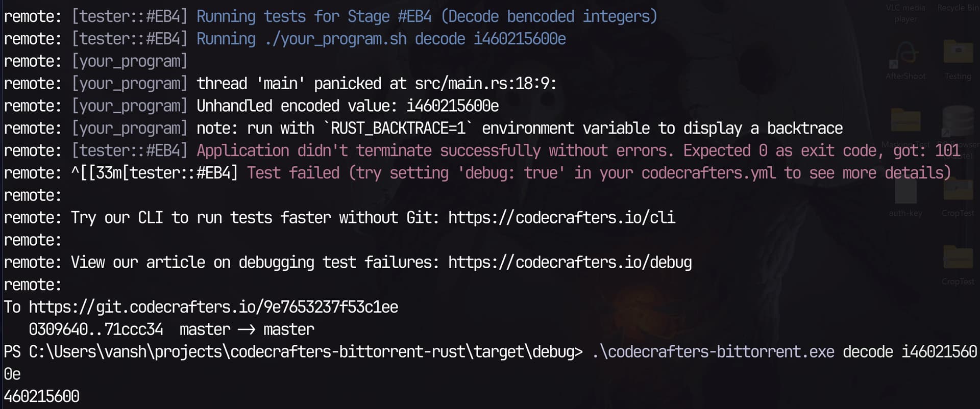
Task: Click the ./your_program.sh command in the Running line
Action: click(335, 39)
